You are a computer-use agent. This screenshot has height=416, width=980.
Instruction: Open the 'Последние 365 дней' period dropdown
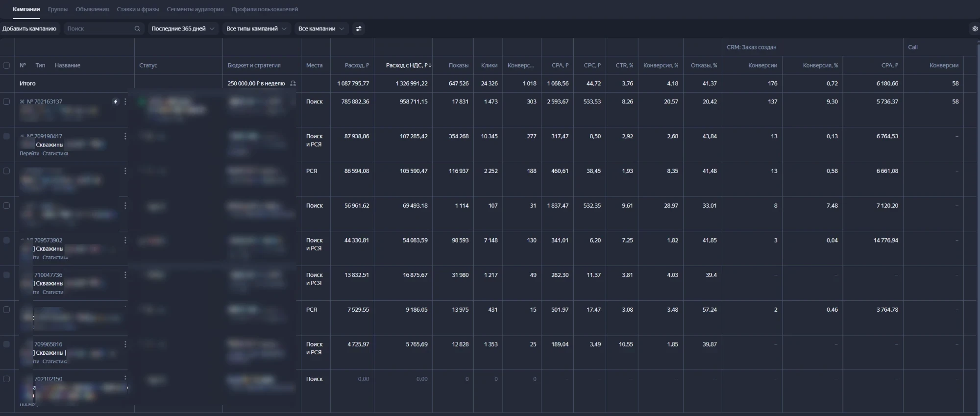[x=183, y=29]
